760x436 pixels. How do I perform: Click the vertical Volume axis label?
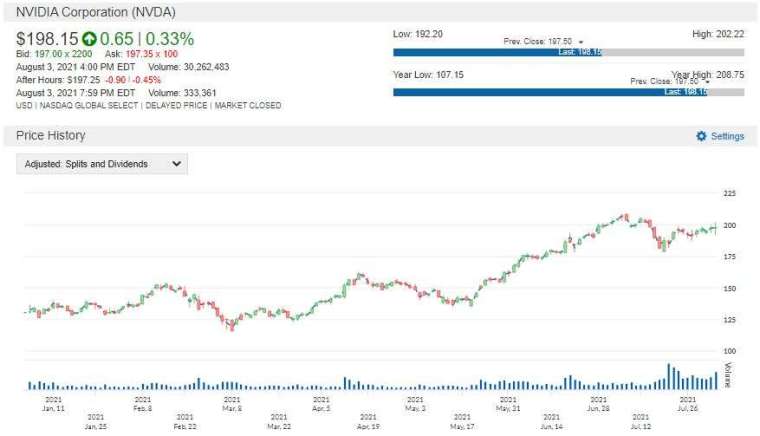[x=728, y=375]
